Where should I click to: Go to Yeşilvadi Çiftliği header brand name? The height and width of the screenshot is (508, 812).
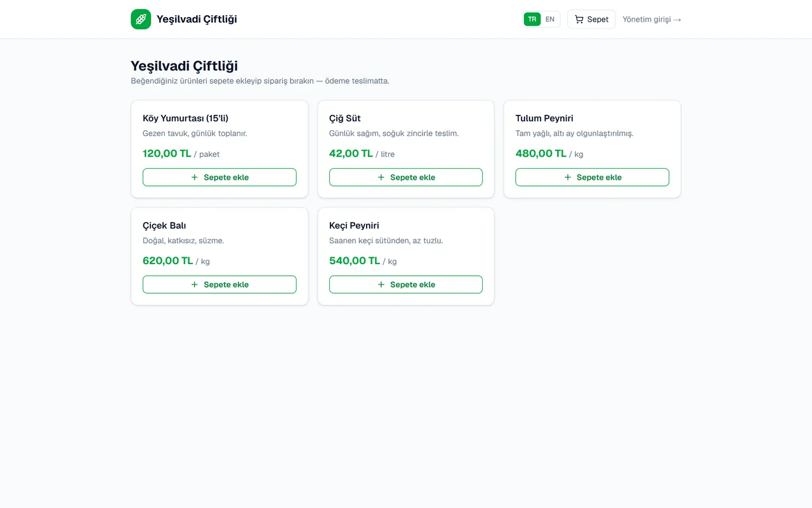(x=197, y=19)
